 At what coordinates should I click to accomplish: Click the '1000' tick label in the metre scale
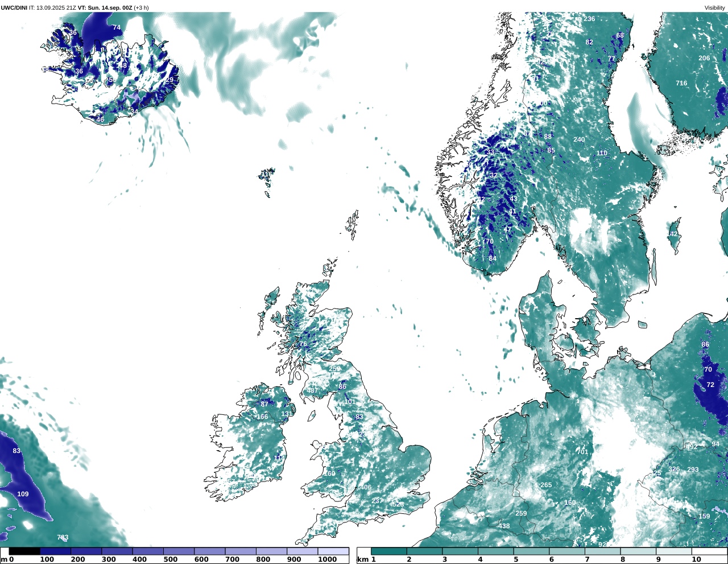tap(327, 559)
